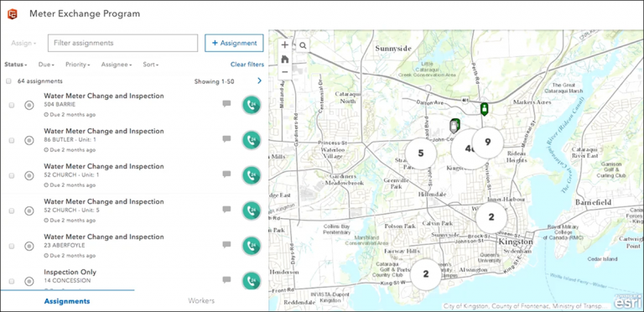Image resolution: width=644 pixels, height=312 pixels.
Task: Open Water Meter Change for 86 BUTLER
Action: (104, 132)
